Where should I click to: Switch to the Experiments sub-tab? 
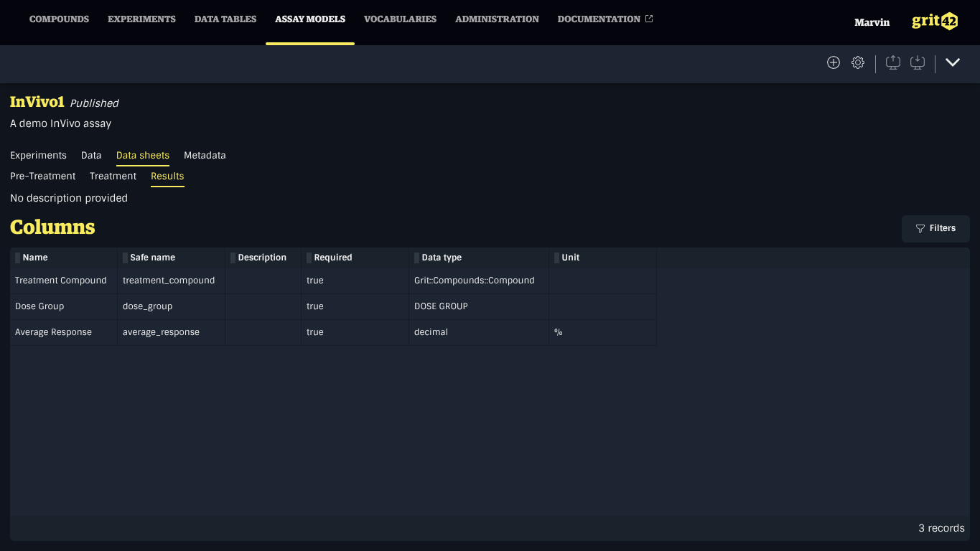[38, 155]
